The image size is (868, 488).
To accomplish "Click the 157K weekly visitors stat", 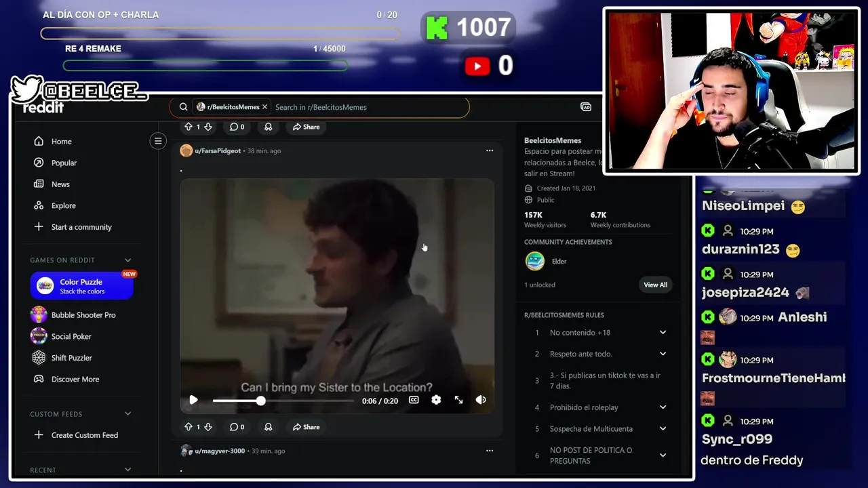I will (545, 220).
